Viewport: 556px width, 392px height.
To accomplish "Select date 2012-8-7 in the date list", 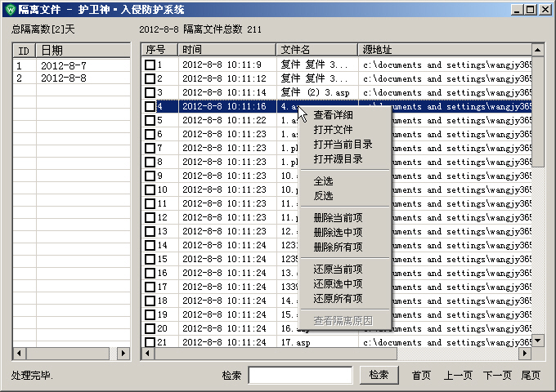I will 64,65.
